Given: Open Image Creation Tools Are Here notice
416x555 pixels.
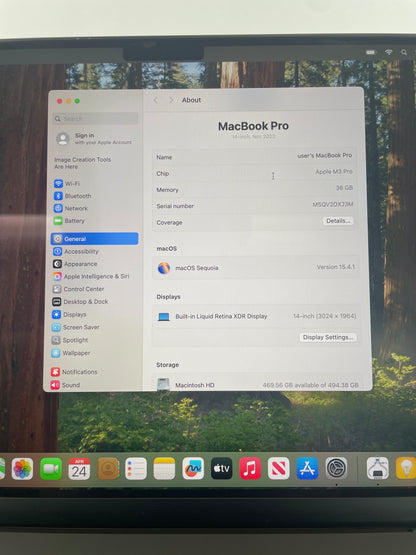Looking at the screenshot, I should coord(82,163).
